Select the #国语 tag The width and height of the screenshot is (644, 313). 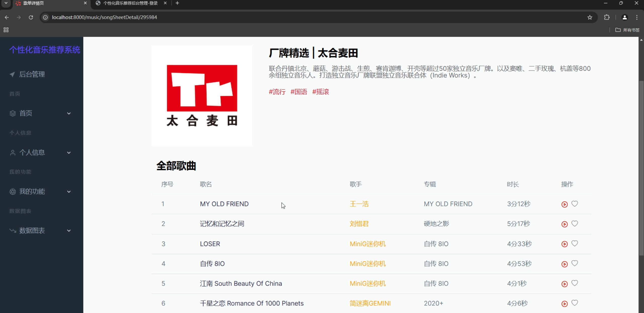tap(299, 92)
